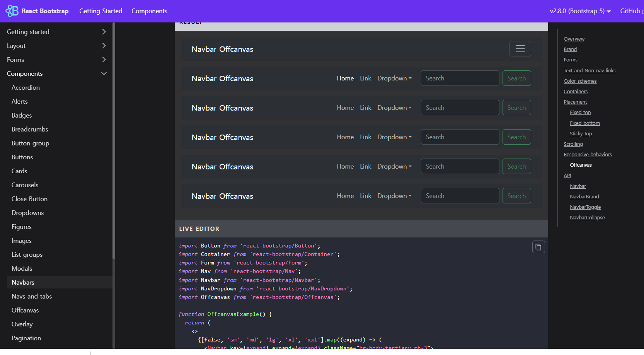Open Dropdown in the third navbar example
The width and height of the screenshot is (644, 355).
point(394,108)
